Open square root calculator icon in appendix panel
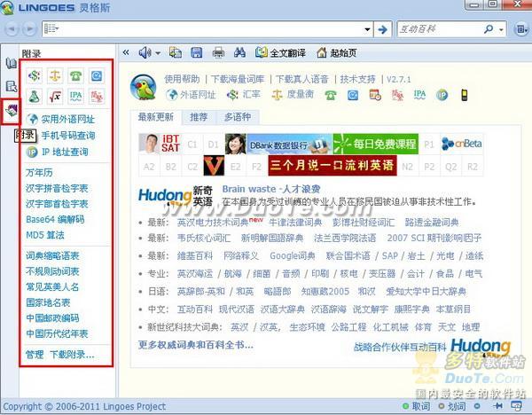The image size is (532, 415). point(55,97)
